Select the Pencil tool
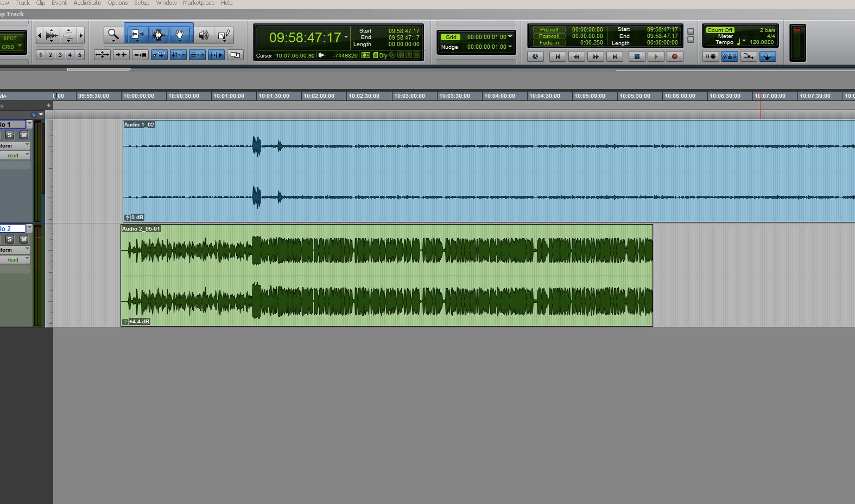 [x=224, y=35]
